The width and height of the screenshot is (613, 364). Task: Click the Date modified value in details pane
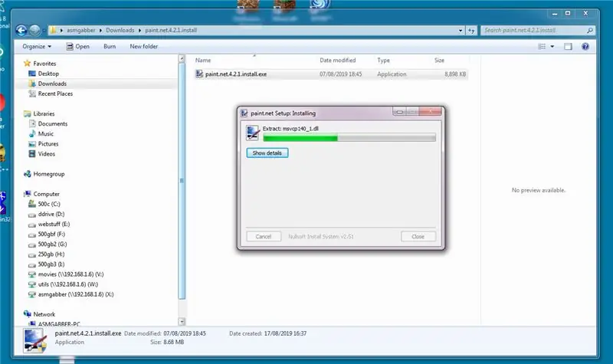(x=185, y=333)
